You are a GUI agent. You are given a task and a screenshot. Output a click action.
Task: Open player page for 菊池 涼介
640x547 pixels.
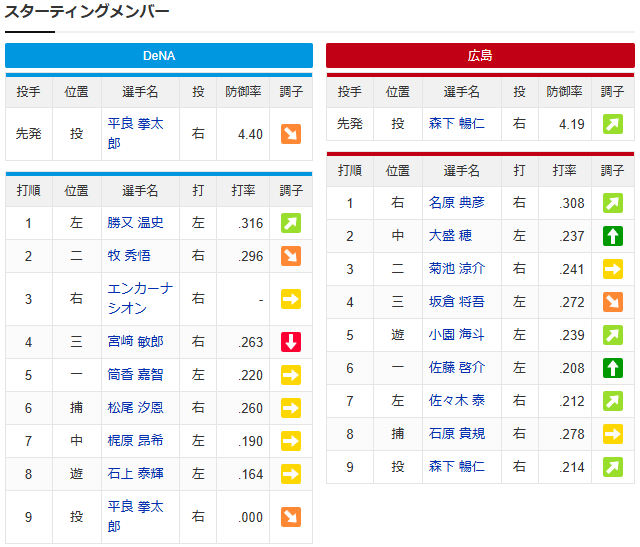pyautogui.click(x=457, y=269)
